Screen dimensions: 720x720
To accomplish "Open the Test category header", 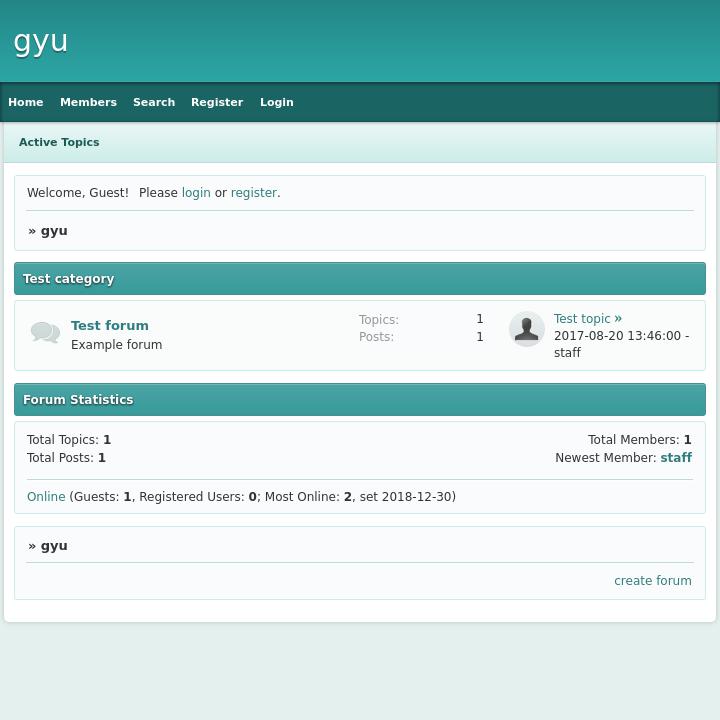I will 69,279.
